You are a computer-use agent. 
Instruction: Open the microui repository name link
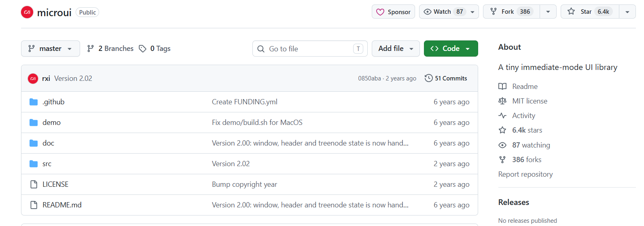tap(54, 13)
